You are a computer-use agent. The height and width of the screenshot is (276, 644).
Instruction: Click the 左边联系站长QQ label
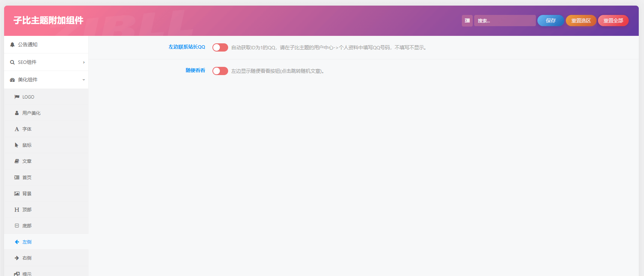[x=187, y=47]
